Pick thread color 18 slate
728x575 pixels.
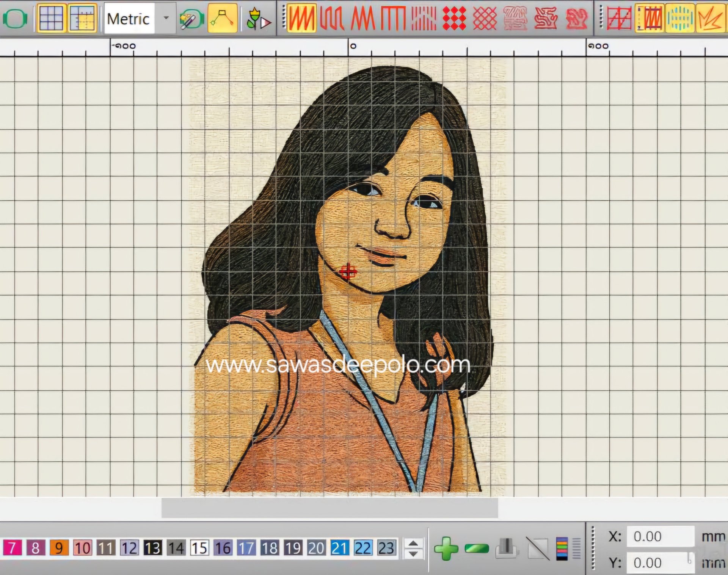270,548
